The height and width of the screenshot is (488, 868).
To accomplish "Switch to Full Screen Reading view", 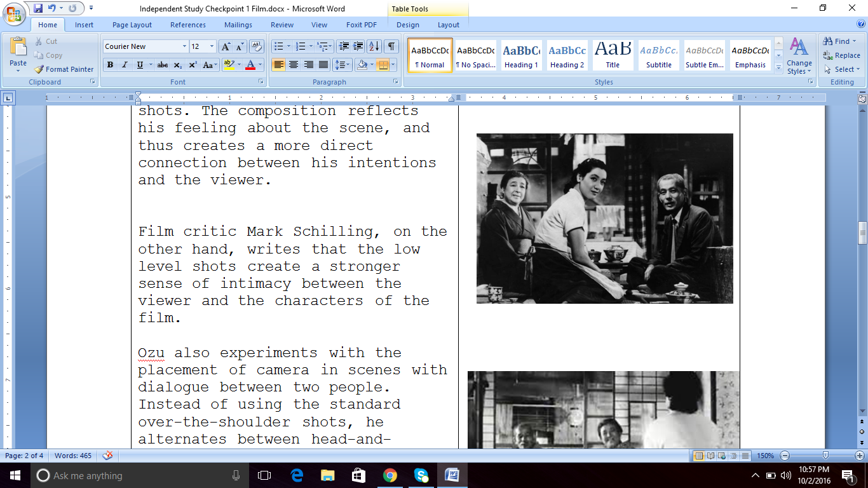I will tap(710, 456).
